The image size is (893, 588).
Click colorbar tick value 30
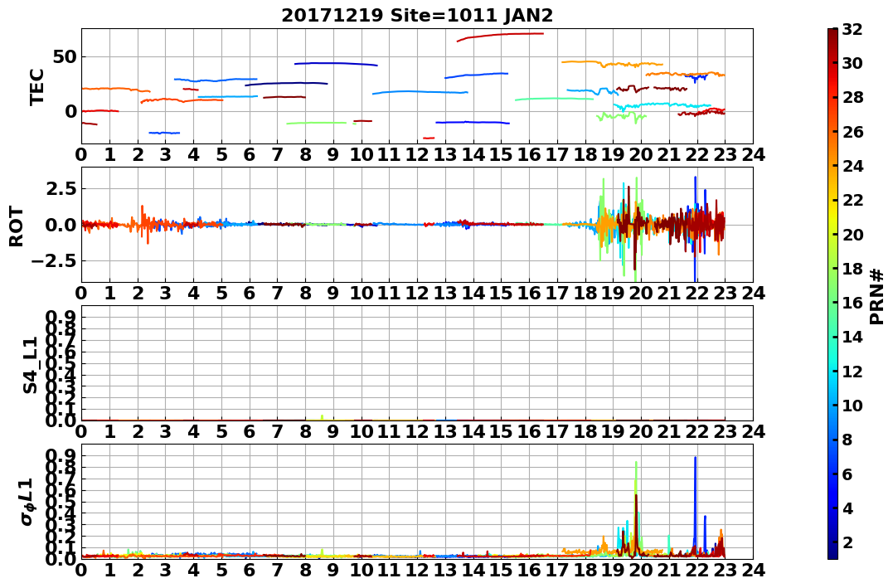852,63
